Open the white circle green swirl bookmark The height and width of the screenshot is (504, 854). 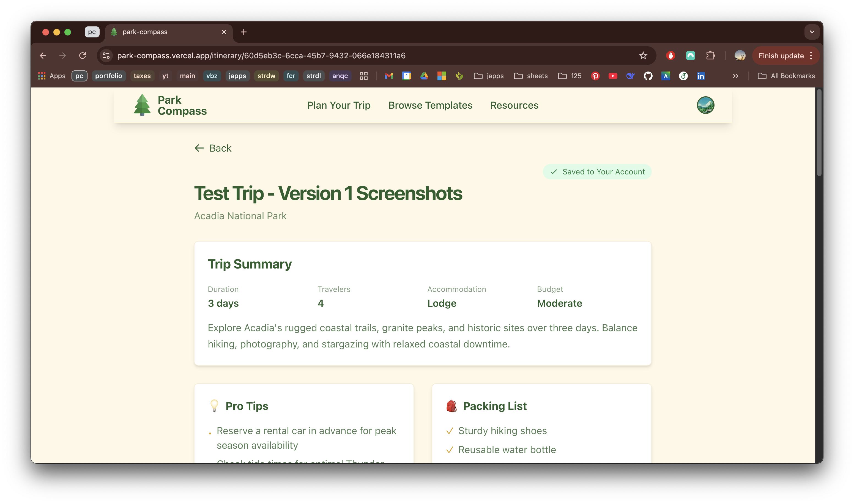[x=683, y=76]
